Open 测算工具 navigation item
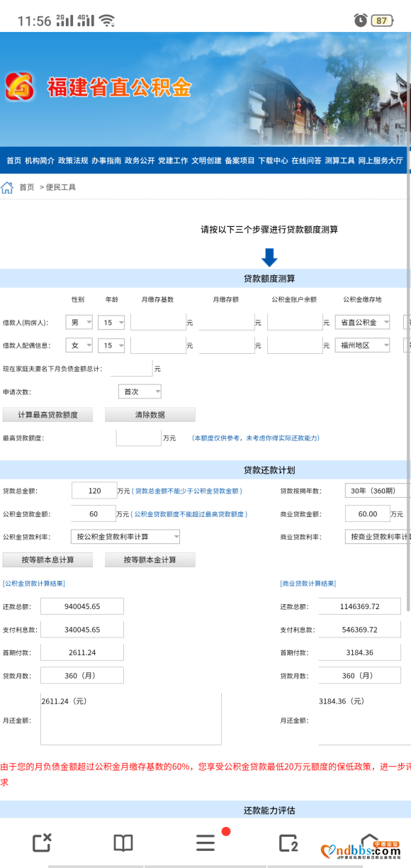 point(339,161)
